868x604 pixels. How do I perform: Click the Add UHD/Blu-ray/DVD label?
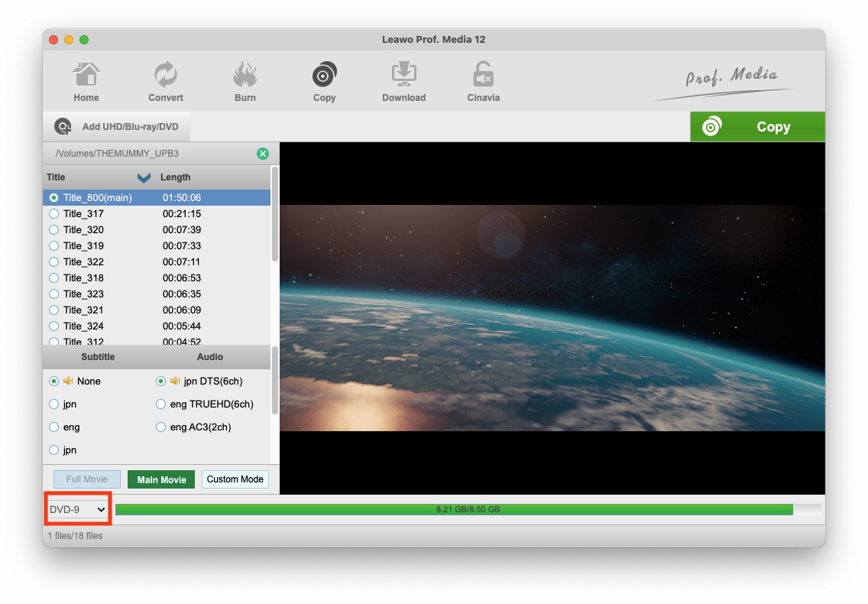(130, 127)
